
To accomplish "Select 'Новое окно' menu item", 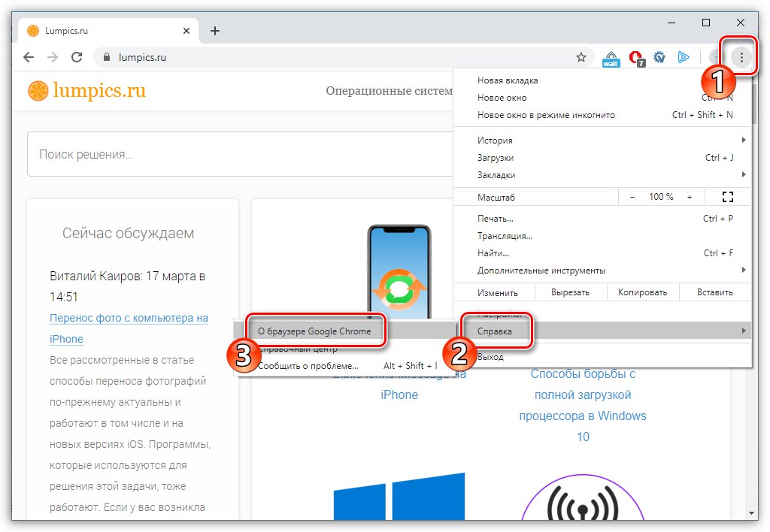I will [602, 98].
